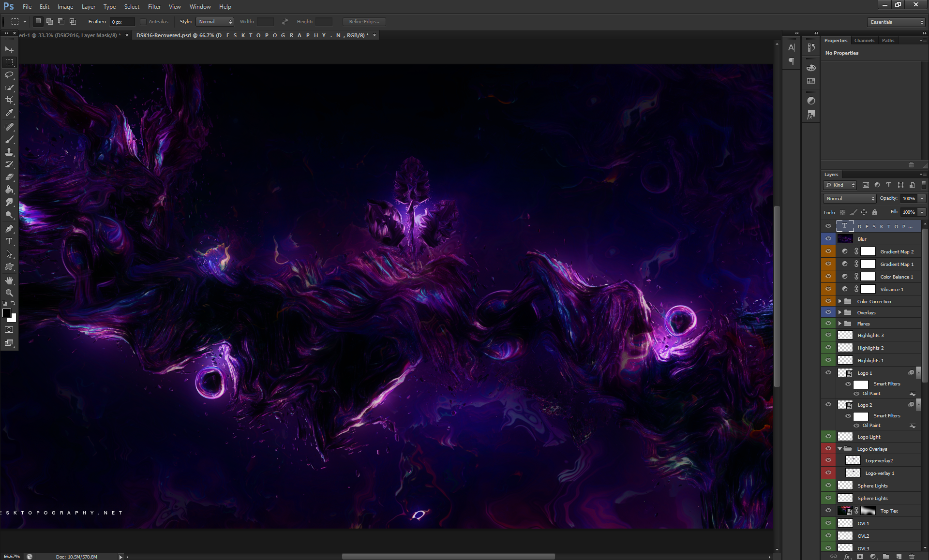This screenshot has width=929, height=560.
Task: Select the Lasso tool
Action: (9, 75)
